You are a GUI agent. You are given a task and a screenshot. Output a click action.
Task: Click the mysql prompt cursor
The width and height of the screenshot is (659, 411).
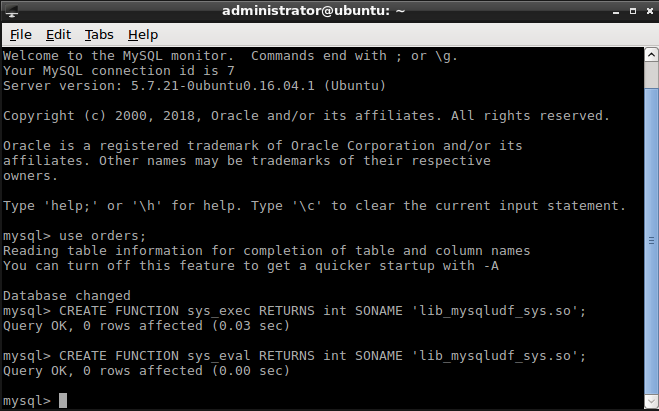tap(62, 401)
